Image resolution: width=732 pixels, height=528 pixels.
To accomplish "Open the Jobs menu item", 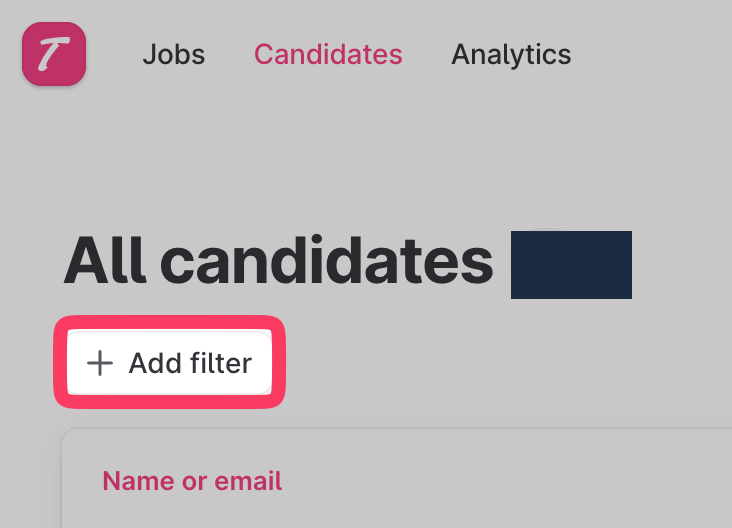I will [x=174, y=54].
